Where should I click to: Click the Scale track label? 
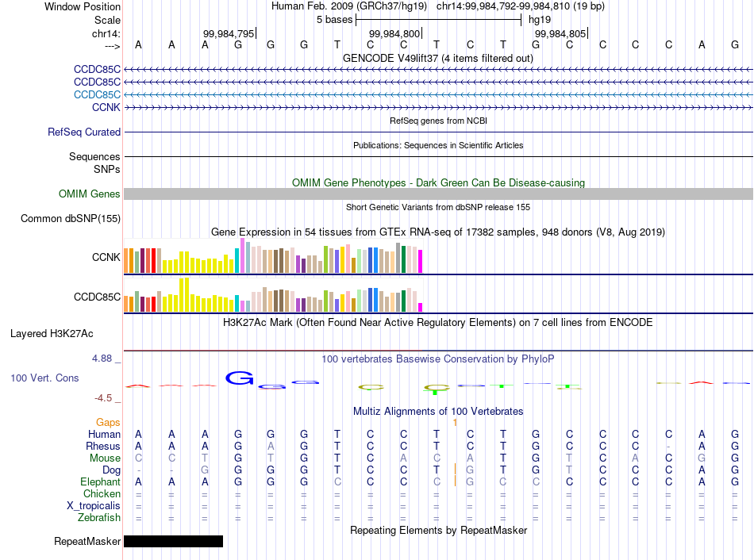click(107, 20)
